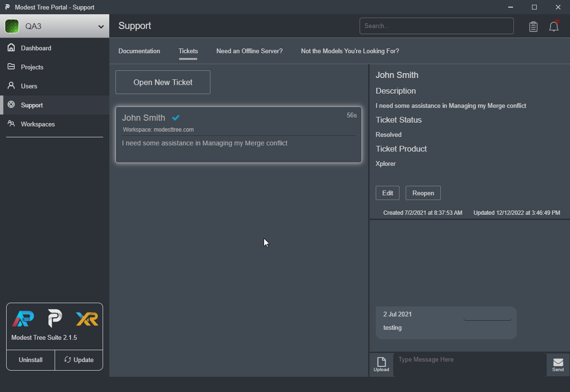570x392 pixels.
Task: Click the Updated 12/12/2022 timestamp
Action: [x=517, y=212]
